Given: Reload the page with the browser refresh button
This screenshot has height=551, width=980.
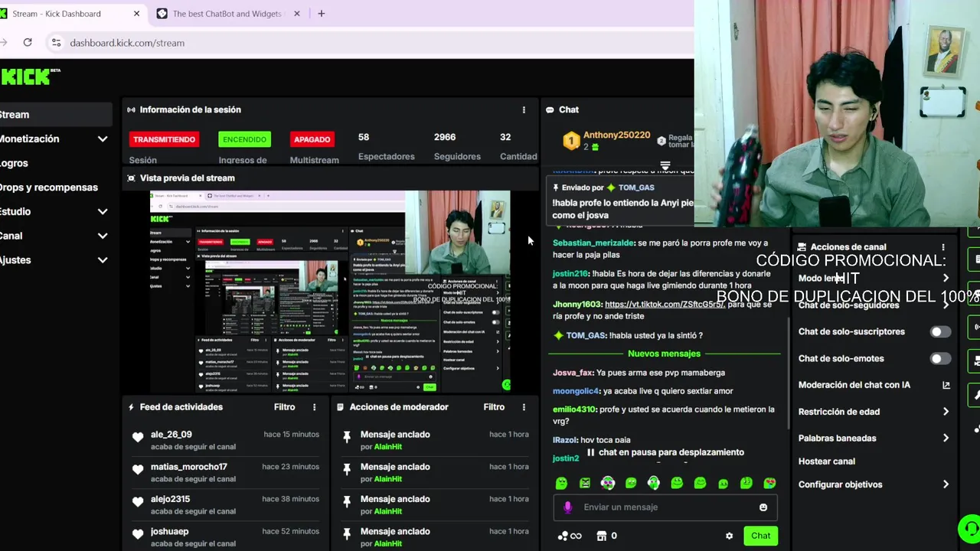Looking at the screenshot, I should (28, 43).
